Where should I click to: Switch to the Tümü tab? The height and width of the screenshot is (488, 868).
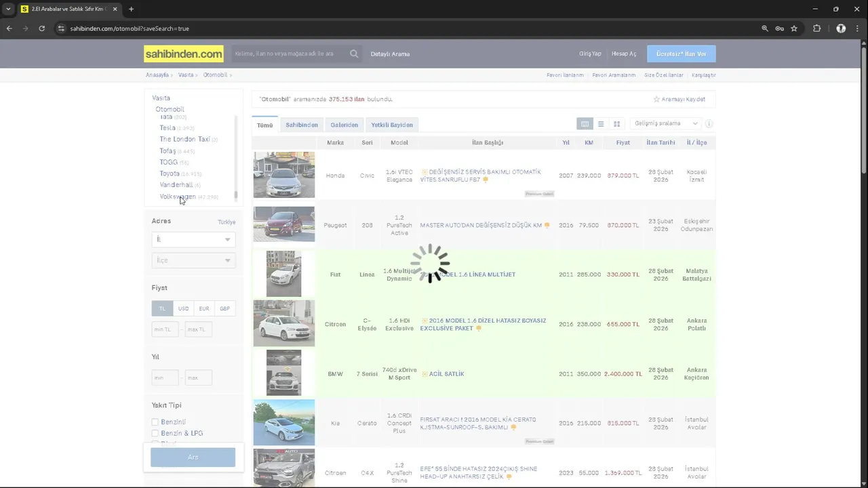[264, 125]
